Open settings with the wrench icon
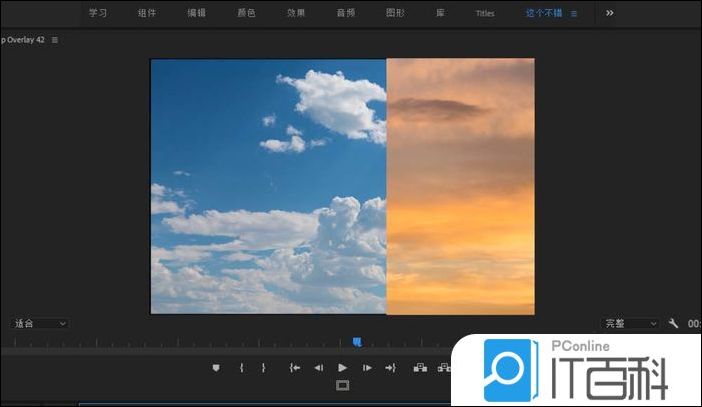 click(673, 324)
